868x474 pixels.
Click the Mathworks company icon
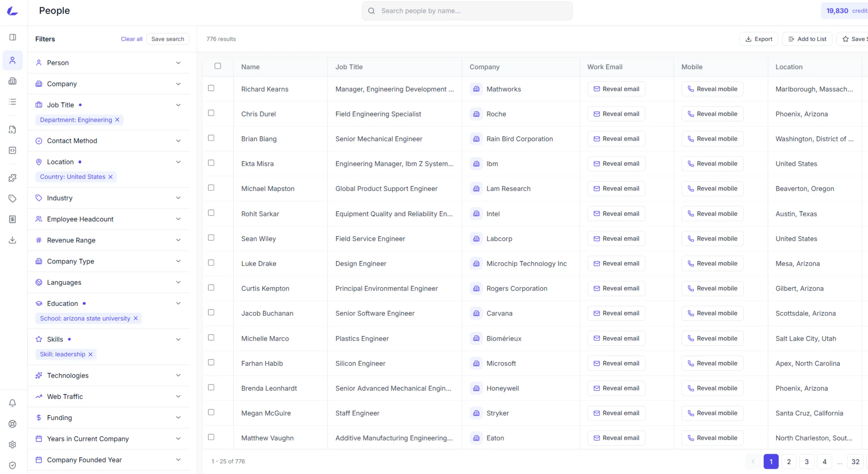[476, 89]
